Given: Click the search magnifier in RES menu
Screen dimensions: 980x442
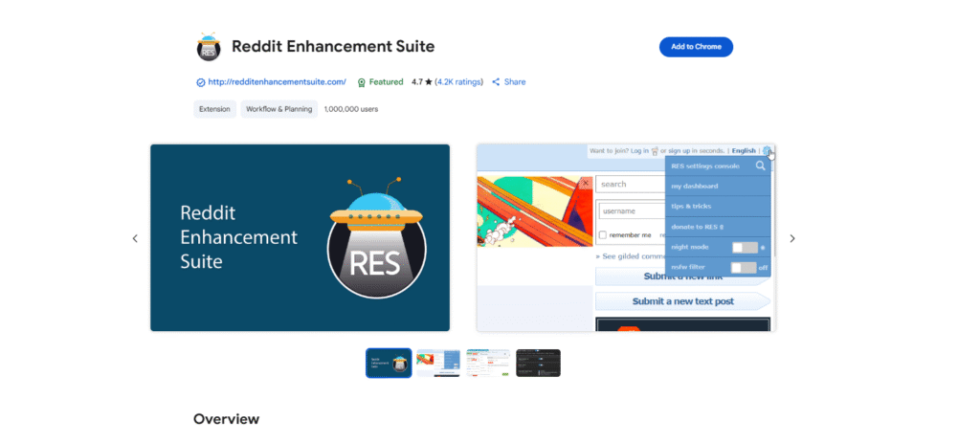Looking at the screenshot, I should 761,166.
